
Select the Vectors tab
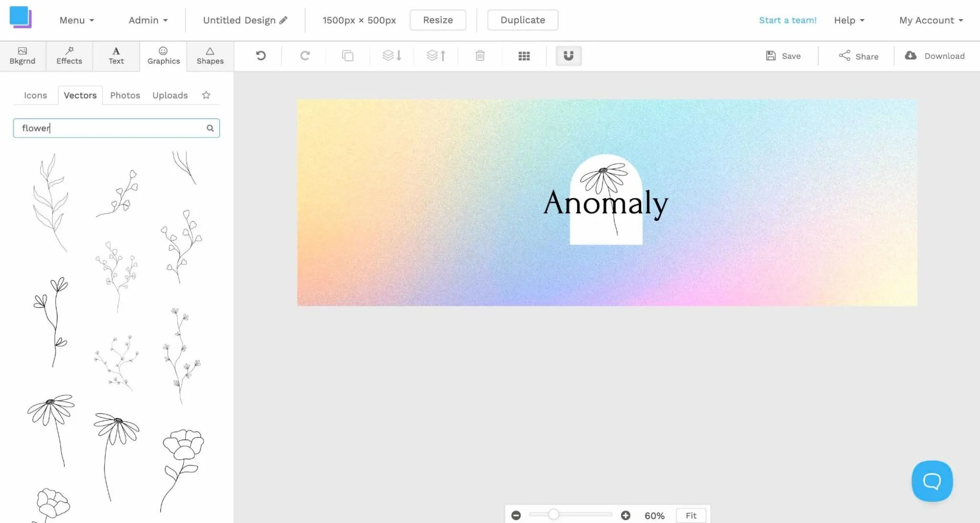80,95
